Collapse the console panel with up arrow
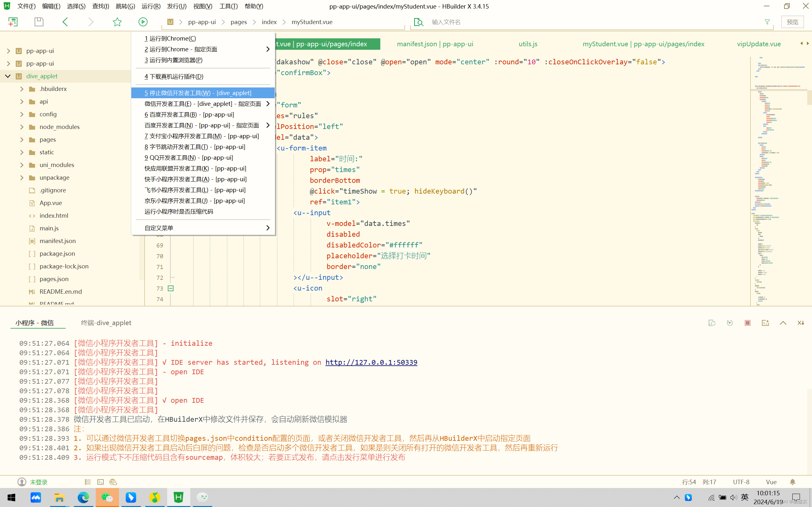 [x=783, y=323]
